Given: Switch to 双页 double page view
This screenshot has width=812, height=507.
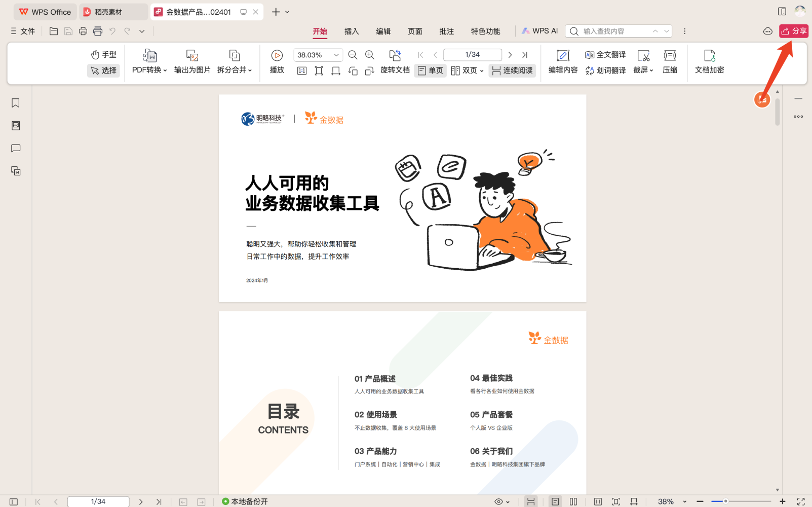Looking at the screenshot, I should coord(464,70).
